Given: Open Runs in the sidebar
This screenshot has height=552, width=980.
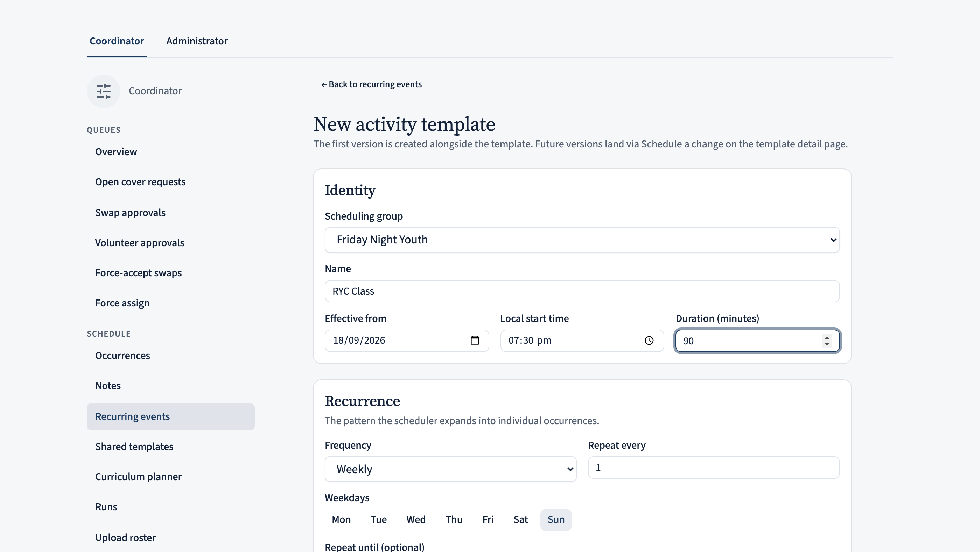Looking at the screenshot, I should [170, 507].
